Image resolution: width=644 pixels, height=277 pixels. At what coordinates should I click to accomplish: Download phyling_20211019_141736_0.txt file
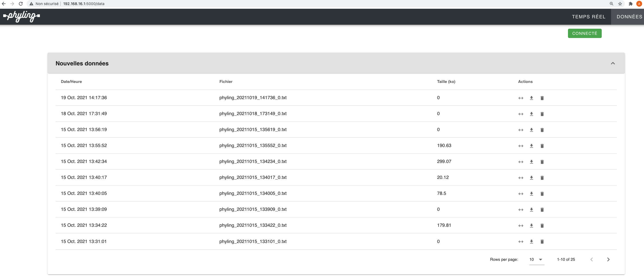[531, 98]
